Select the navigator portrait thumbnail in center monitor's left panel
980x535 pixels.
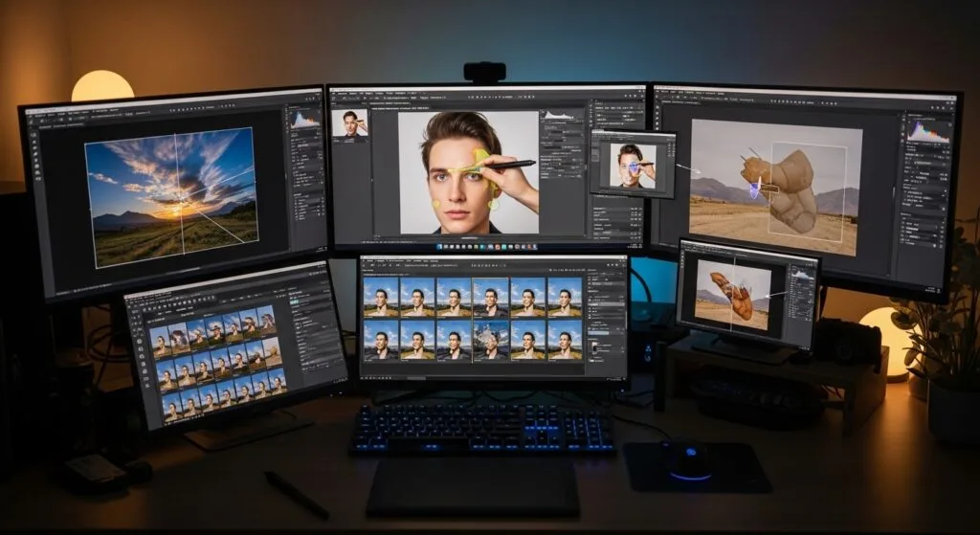[350, 123]
